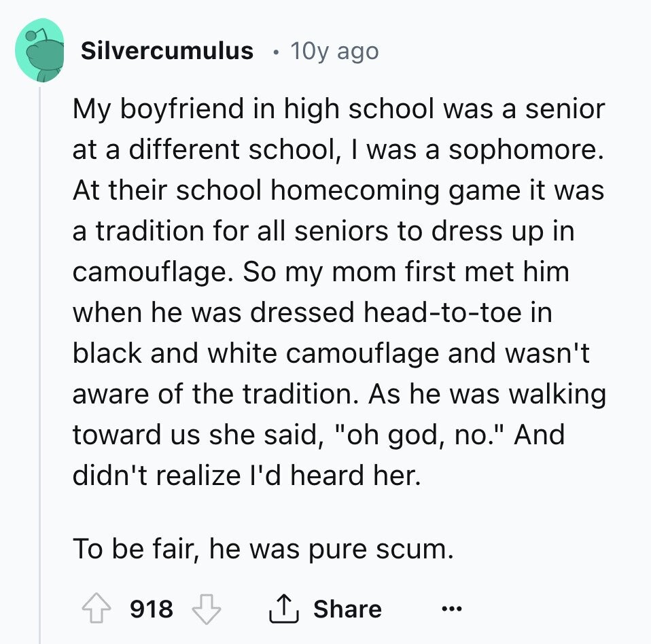Click the line "To be fair, he was pure scum."
This screenshot has height=644, width=651.
tap(263, 549)
